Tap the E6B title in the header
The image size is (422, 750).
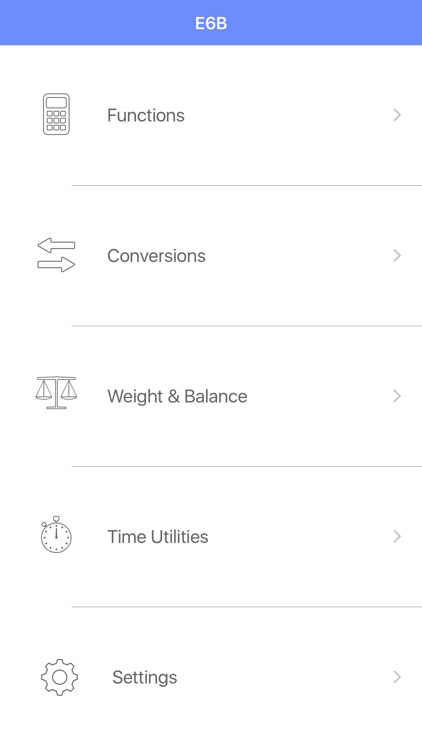click(211, 23)
